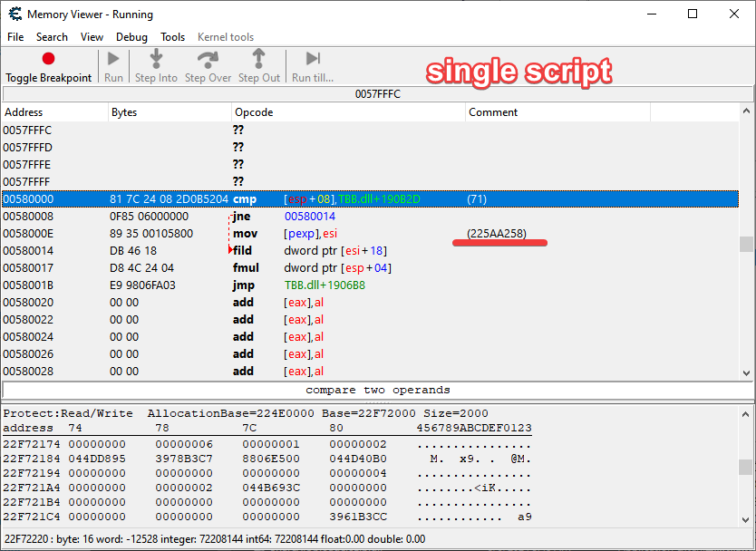This screenshot has width=756, height=551.
Task: Open the View menu
Action: point(92,37)
